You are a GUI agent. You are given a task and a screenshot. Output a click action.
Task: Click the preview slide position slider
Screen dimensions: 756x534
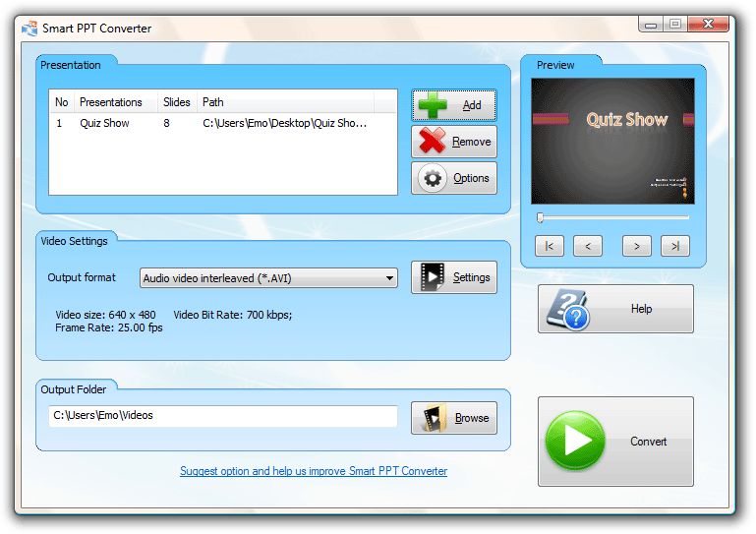612,217
